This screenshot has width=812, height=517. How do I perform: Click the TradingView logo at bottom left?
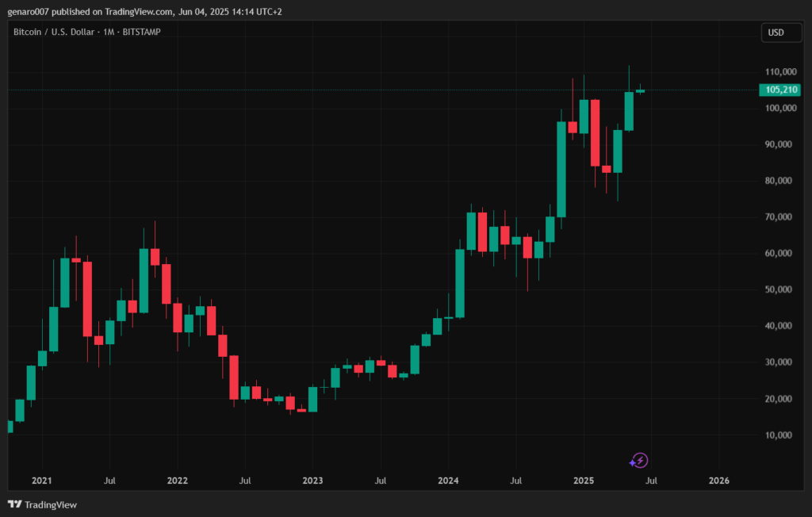click(43, 504)
